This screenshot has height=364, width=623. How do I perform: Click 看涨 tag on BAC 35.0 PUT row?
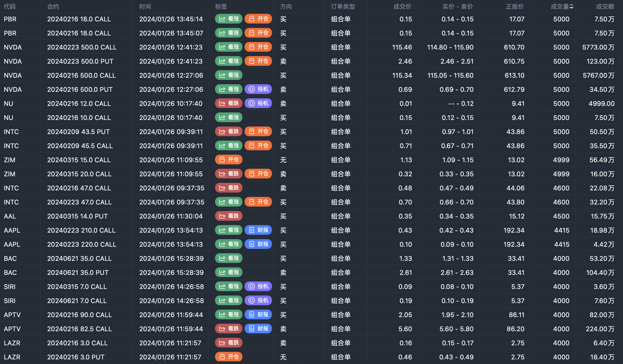pyautogui.click(x=229, y=272)
